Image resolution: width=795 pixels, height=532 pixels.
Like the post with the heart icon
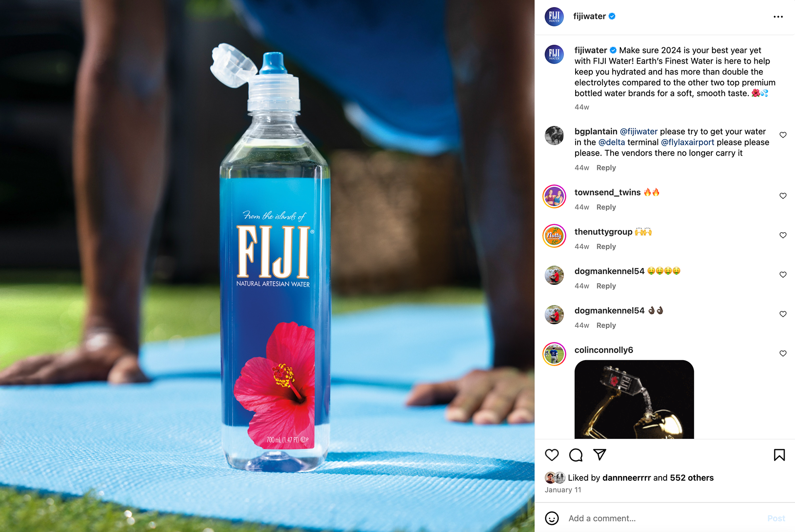pos(552,455)
